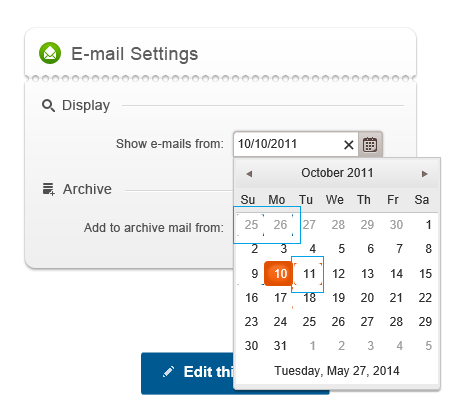Go to previous month arrow
Image resolution: width=450 pixels, height=407 pixels.
pos(249,174)
